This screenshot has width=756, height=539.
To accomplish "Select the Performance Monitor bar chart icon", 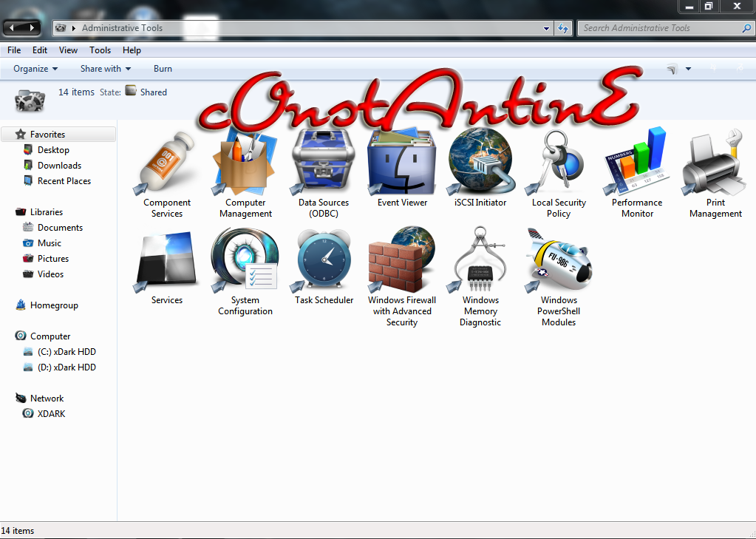I will click(x=637, y=162).
